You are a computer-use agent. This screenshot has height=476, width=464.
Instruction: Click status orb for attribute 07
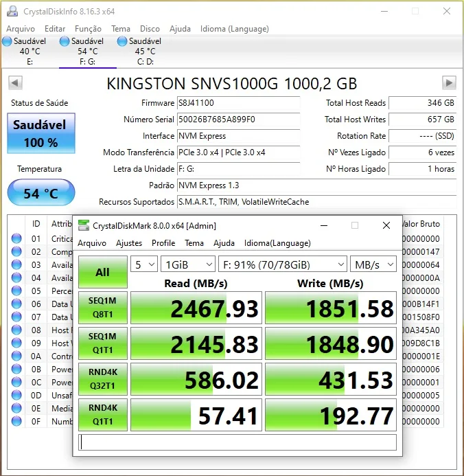[16, 317]
